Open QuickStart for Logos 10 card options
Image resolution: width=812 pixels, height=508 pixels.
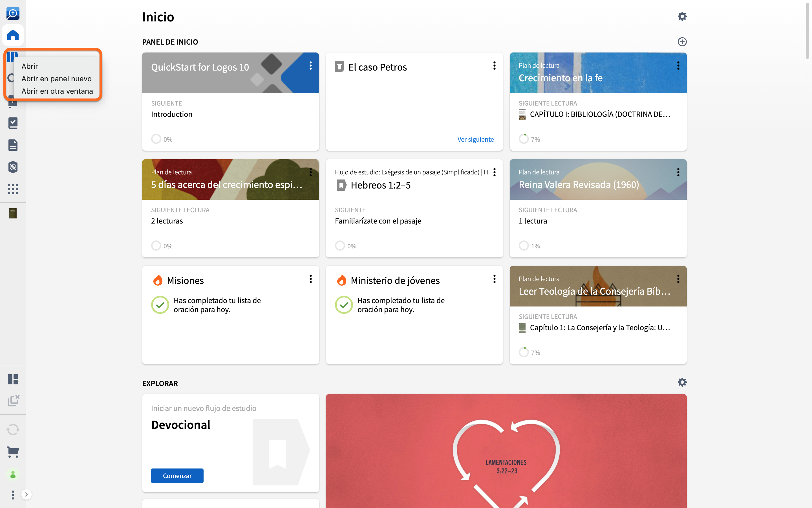click(x=310, y=65)
